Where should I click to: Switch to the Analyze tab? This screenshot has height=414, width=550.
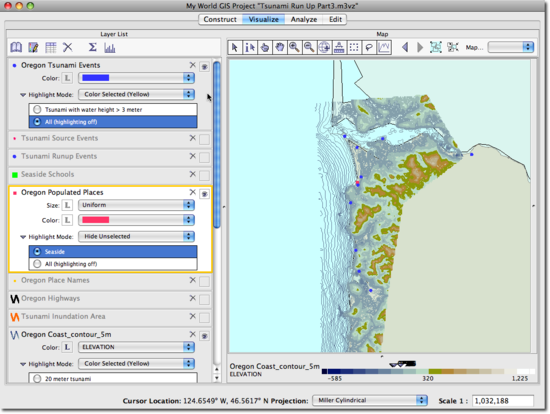[x=304, y=19]
